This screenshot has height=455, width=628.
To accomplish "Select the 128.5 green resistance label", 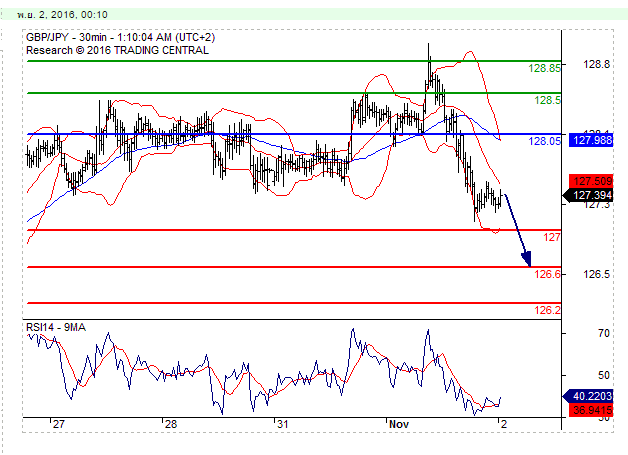I will pos(547,101).
